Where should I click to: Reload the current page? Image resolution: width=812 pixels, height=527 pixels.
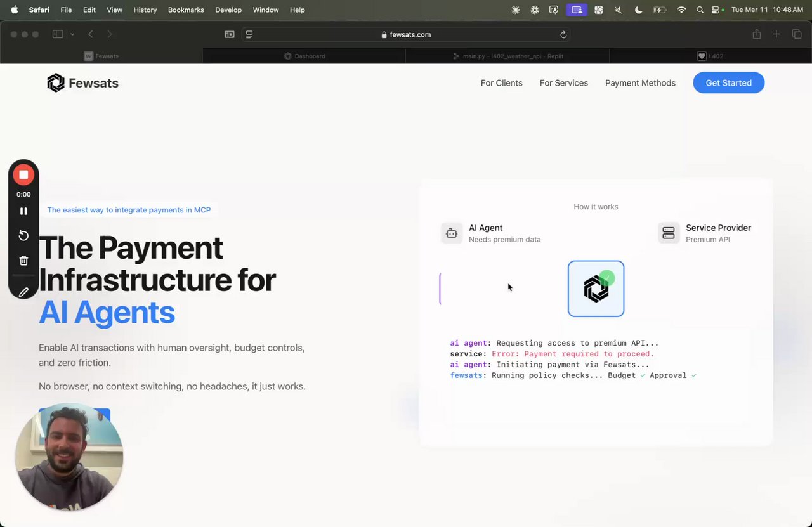563,34
